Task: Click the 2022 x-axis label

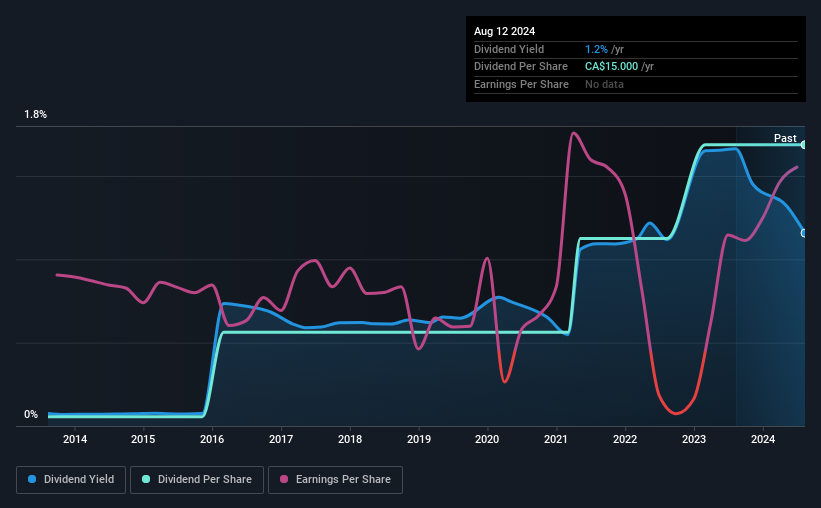Action: pos(625,439)
